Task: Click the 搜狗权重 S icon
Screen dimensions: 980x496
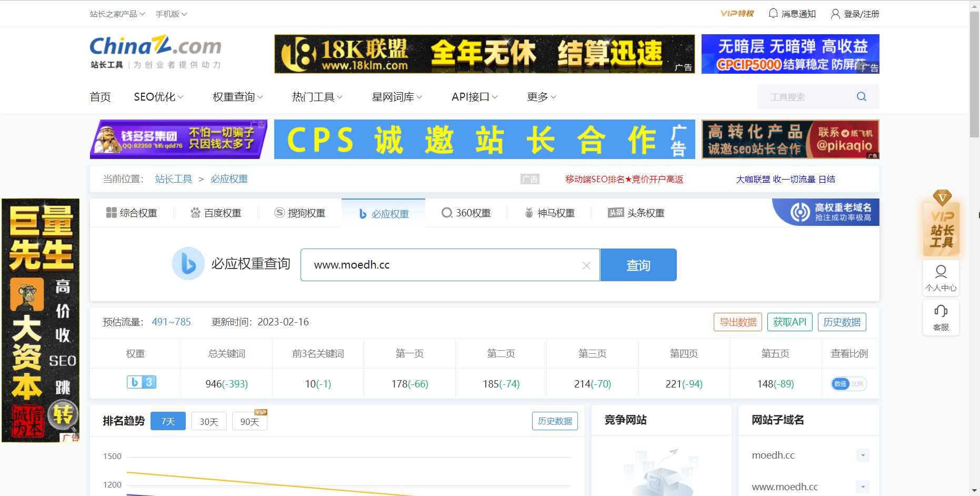Action: (279, 213)
